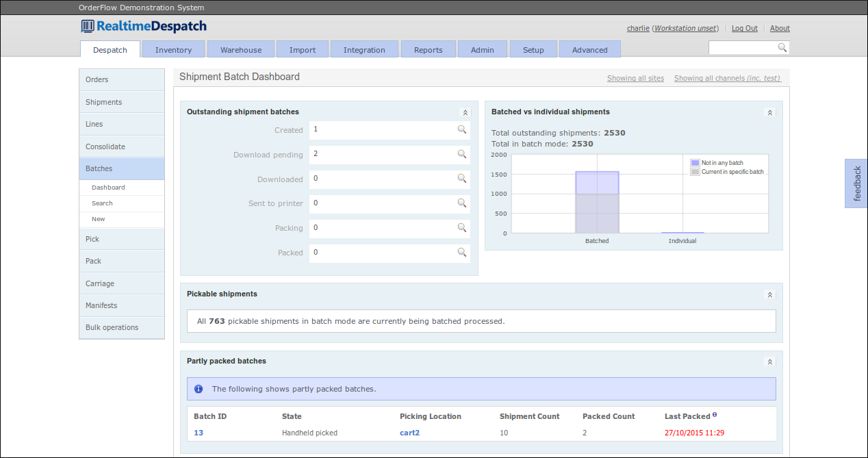Open Manifests in the sidebar

122,305
